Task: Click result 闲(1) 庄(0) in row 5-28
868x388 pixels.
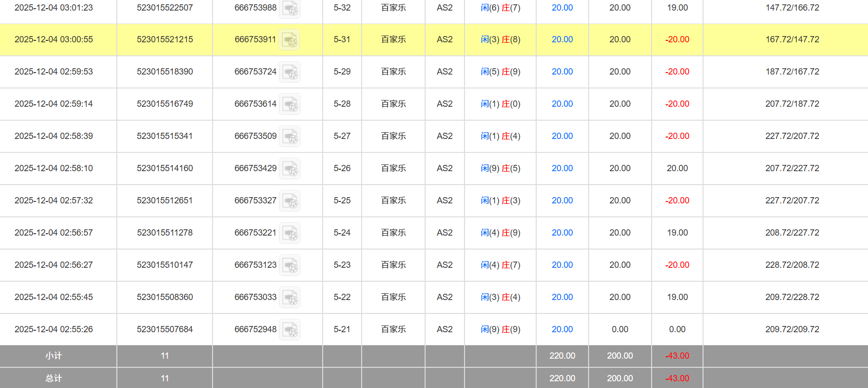Action: click(x=500, y=104)
